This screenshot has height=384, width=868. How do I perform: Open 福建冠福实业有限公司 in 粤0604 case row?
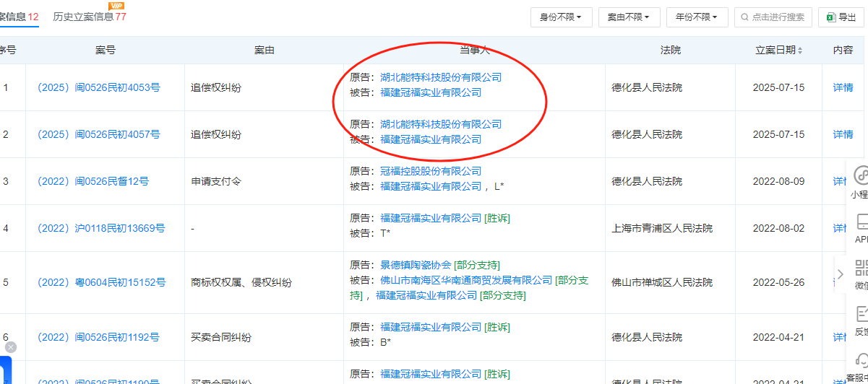click(426, 295)
